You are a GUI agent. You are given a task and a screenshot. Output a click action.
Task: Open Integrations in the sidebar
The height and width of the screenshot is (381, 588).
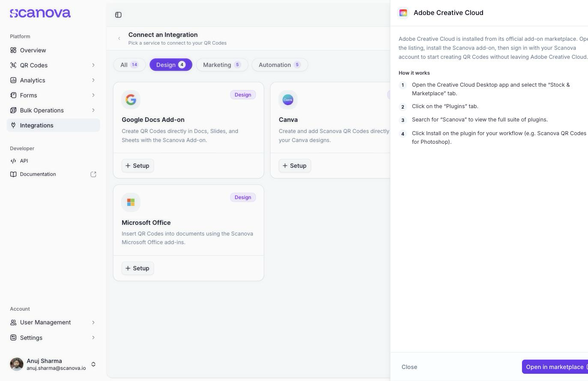click(53, 125)
